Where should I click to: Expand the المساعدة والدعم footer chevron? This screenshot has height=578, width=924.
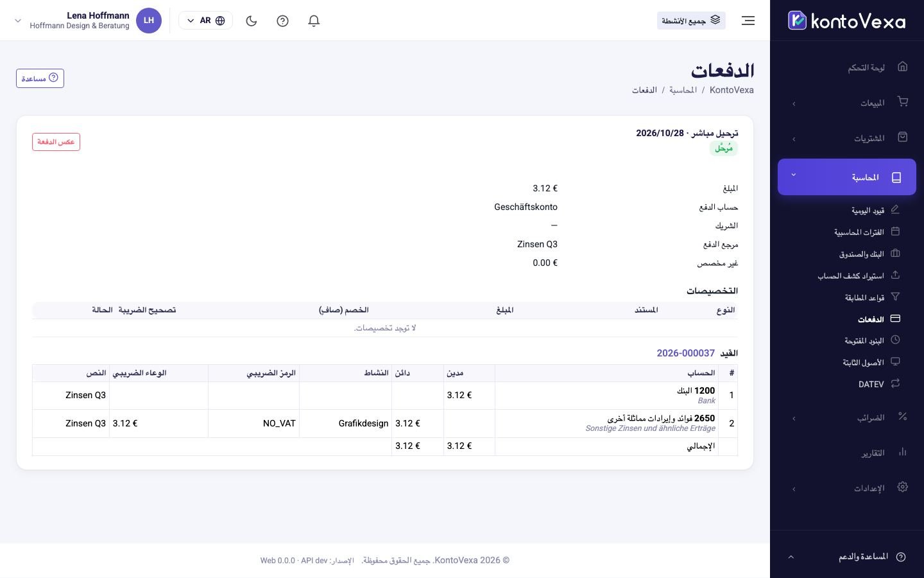pos(791,557)
